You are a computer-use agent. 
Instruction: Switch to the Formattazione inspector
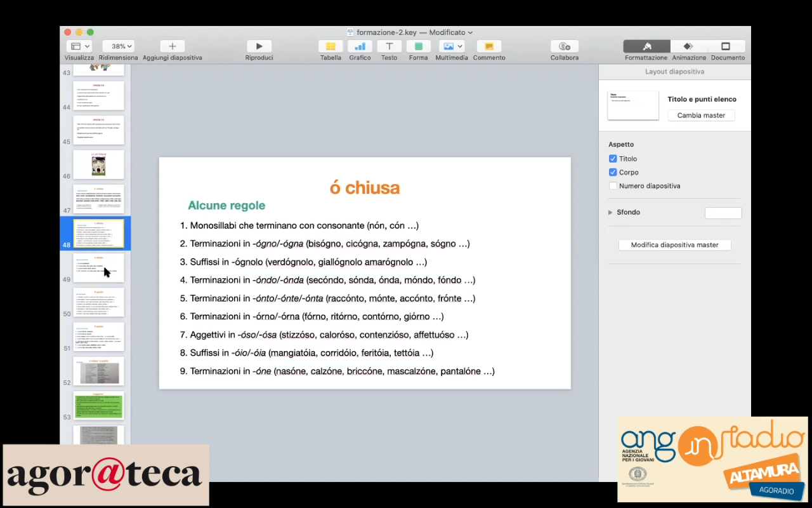pos(646,46)
